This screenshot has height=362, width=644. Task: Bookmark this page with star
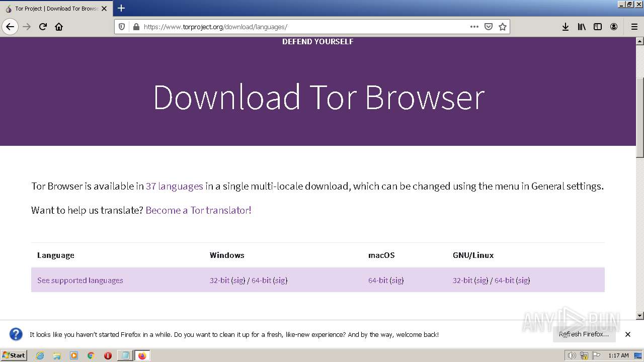click(x=502, y=27)
